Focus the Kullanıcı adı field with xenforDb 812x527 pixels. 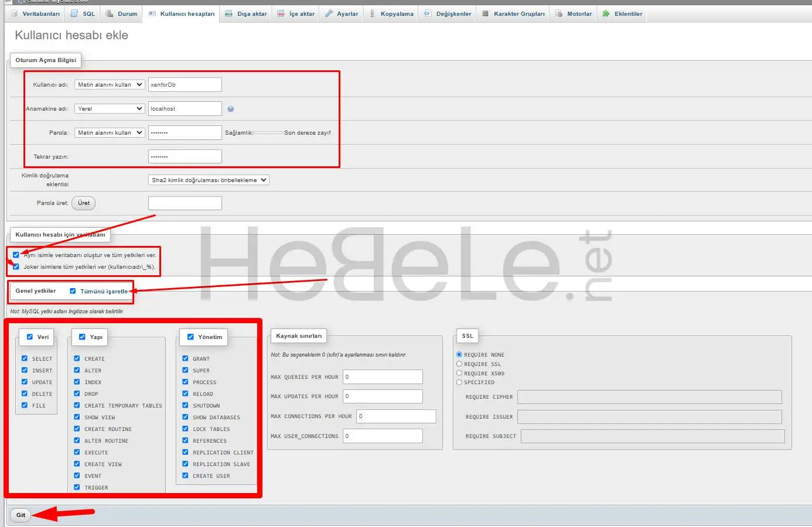coord(185,85)
